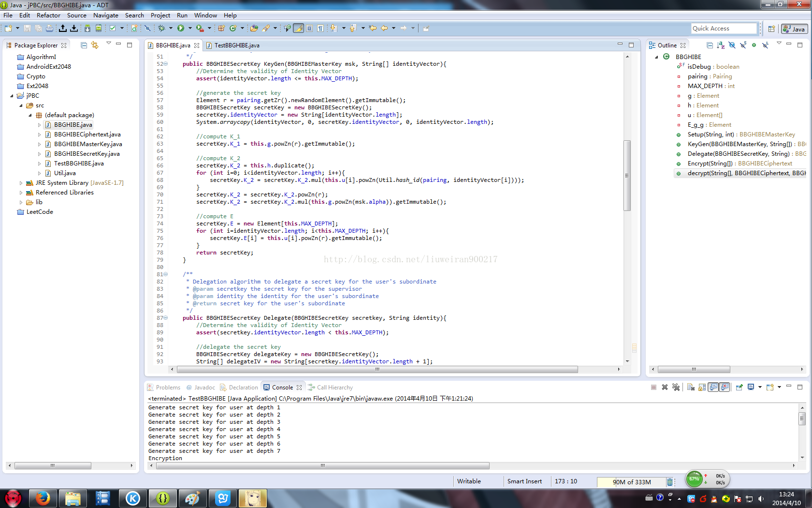The image size is (812, 508).
Task: Click the heap status memory bar
Action: point(632,482)
